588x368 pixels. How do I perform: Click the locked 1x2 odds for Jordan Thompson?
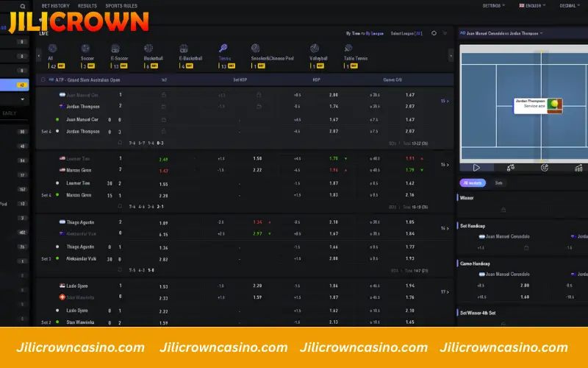click(x=163, y=107)
